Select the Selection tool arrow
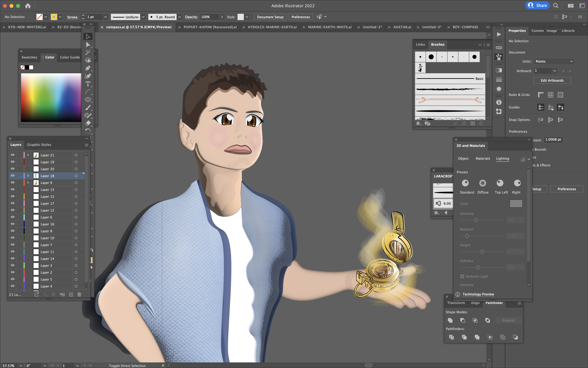 point(88,36)
